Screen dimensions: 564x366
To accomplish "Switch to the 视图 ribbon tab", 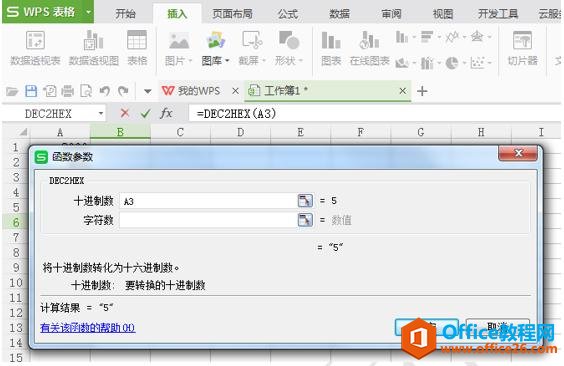I will (443, 14).
